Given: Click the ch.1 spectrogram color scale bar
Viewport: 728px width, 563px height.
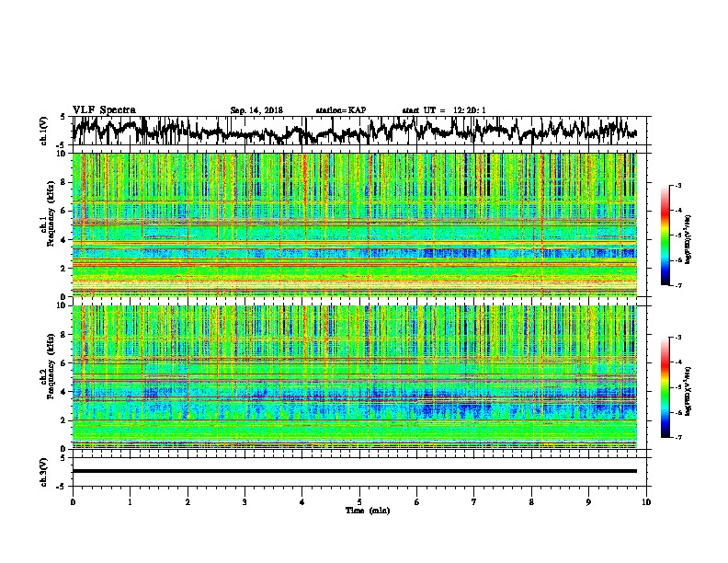Looking at the screenshot, I should point(665,236).
